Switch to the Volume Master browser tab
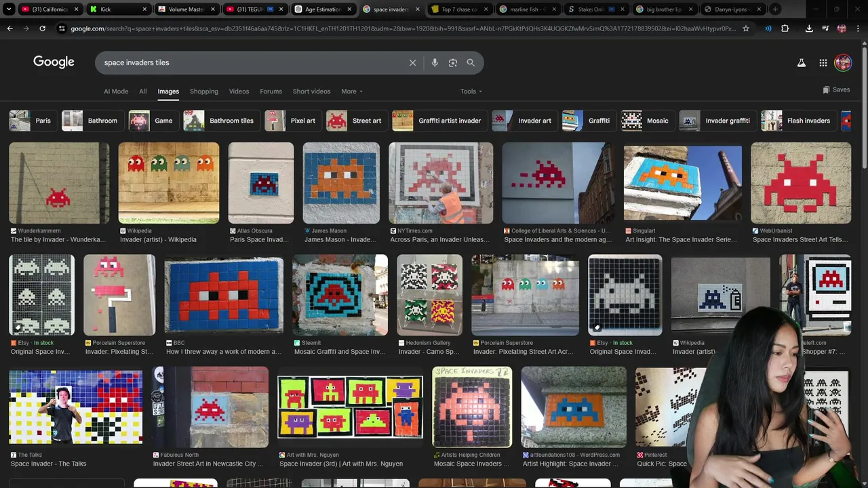Image resolution: width=868 pixels, height=488 pixels. click(x=186, y=9)
